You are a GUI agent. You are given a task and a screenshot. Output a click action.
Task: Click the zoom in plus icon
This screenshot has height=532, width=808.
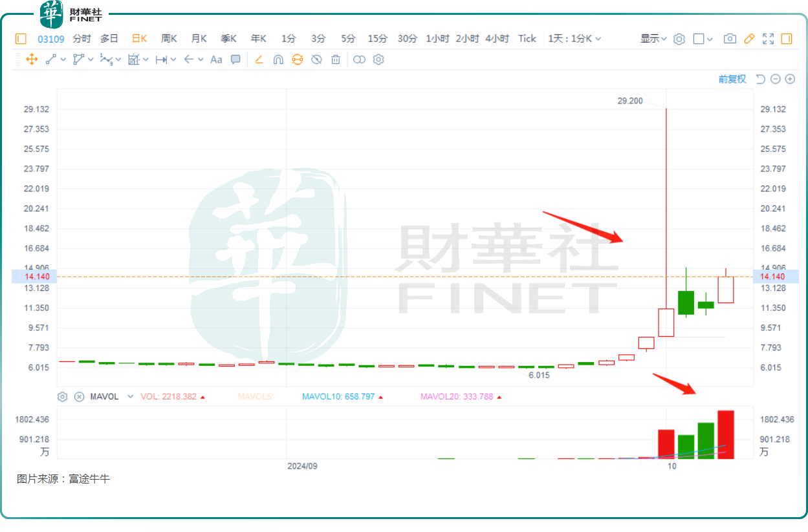[790, 79]
